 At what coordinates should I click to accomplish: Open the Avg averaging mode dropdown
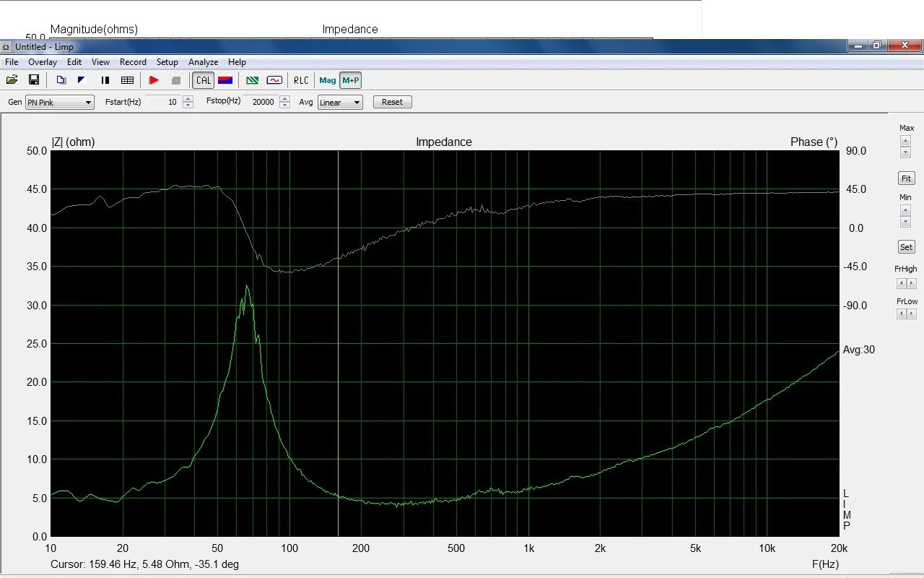tap(339, 103)
